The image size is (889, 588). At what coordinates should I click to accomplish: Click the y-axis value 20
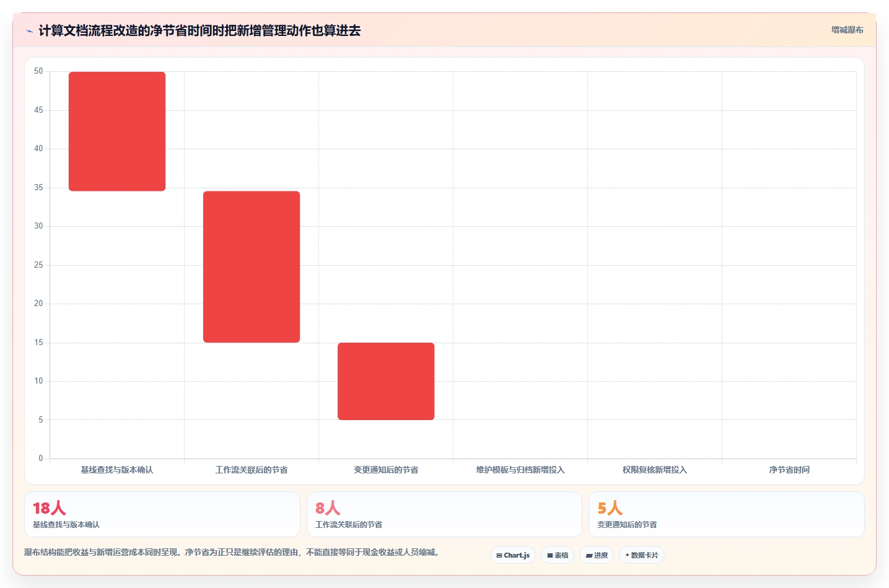[38, 304]
